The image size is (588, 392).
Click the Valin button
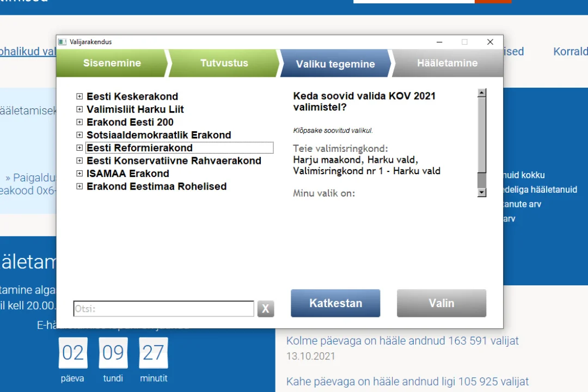442,303
